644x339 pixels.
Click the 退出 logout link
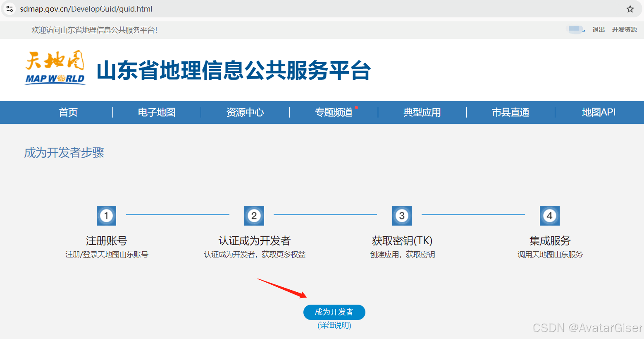599,30
